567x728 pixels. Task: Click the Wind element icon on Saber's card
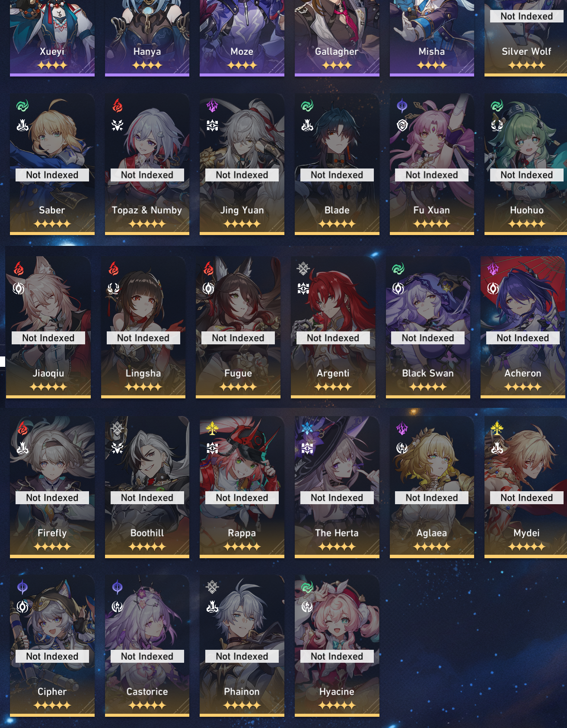tap(22, 105)
